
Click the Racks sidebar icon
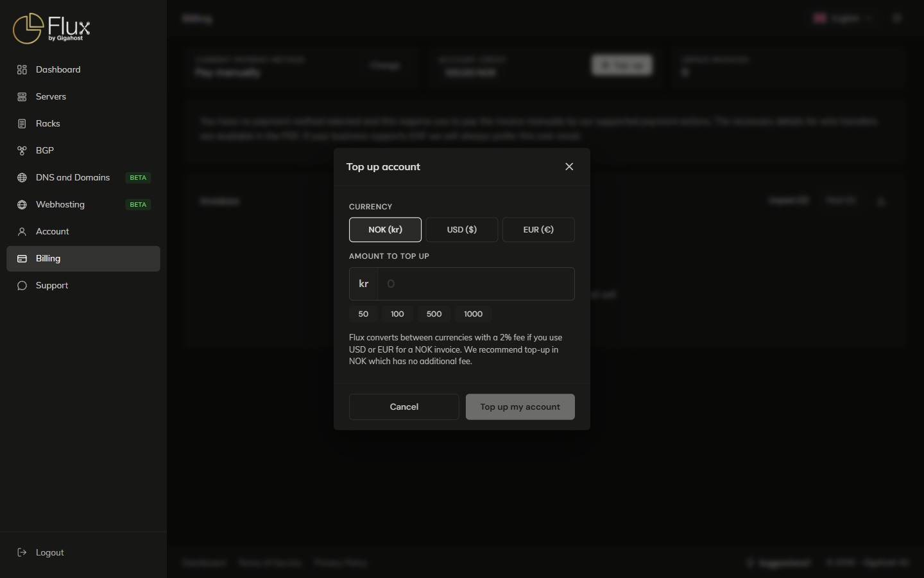click(22, 123)
